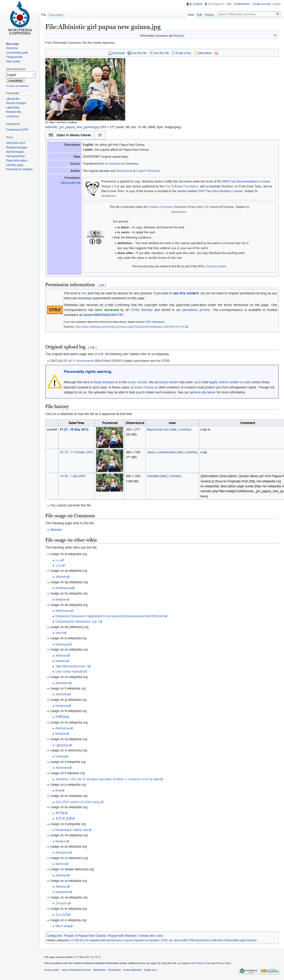Screen dimensions: 284x980
Task: Click the main albino girl image preview
Action: tap(85, 89)
